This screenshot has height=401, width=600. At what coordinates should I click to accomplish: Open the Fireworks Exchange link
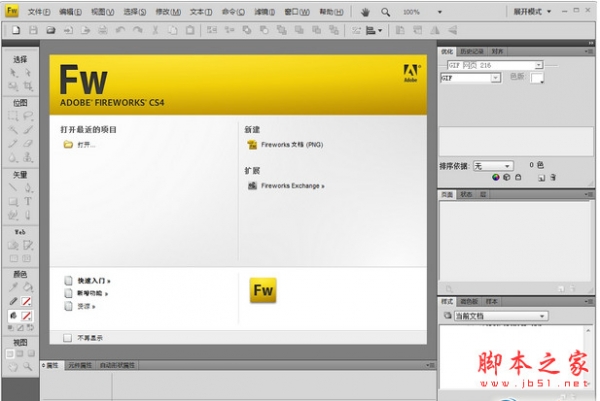[293, 186]
